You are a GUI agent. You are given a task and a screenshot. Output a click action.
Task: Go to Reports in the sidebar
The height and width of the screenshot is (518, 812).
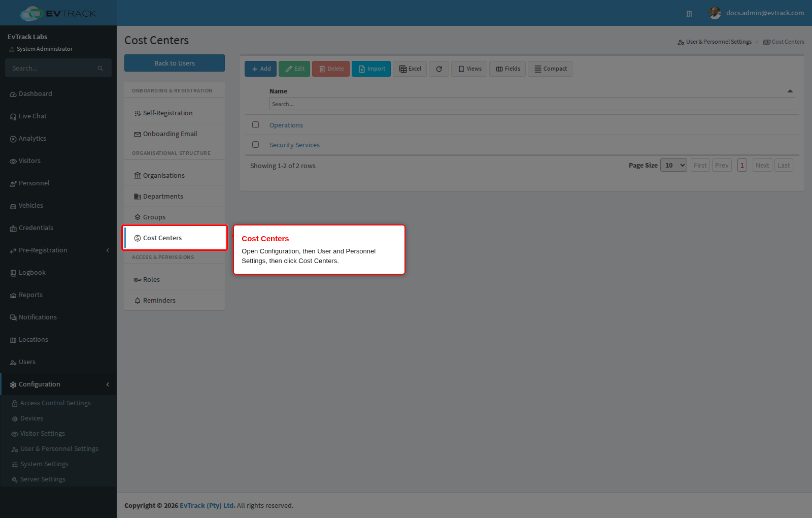58,295
